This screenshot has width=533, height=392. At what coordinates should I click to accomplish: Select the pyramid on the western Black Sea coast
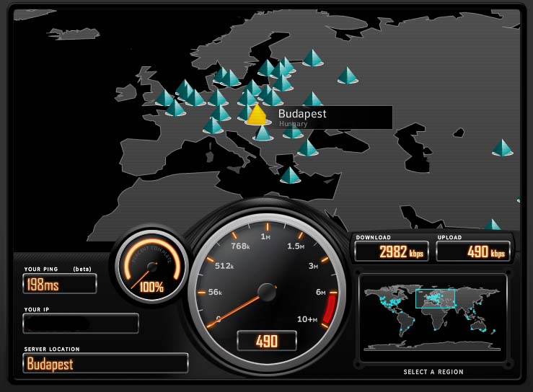click(x=307, y=148)
